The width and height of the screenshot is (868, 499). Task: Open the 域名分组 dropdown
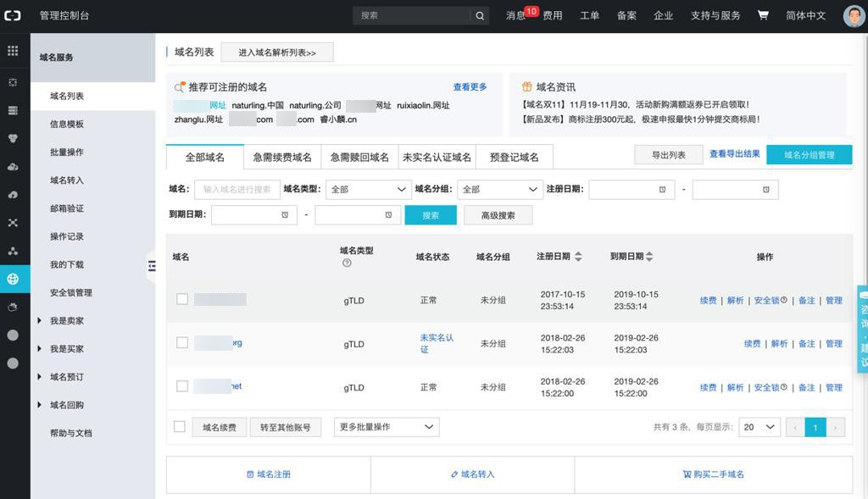coord(500,190)
